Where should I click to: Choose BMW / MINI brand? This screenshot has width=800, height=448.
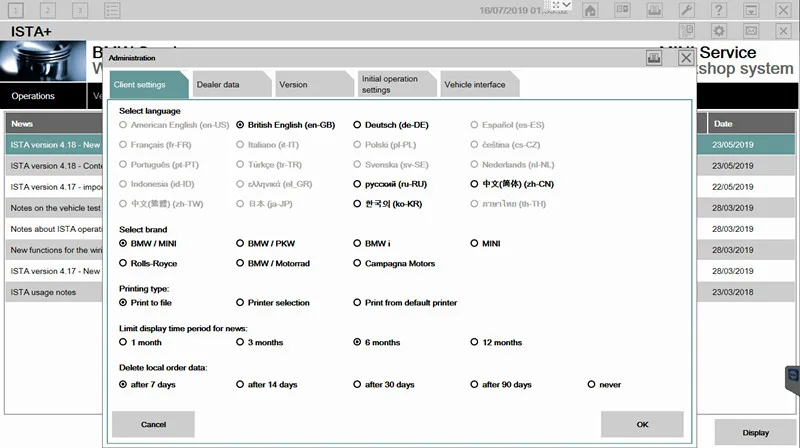click(x=148, y=243)
